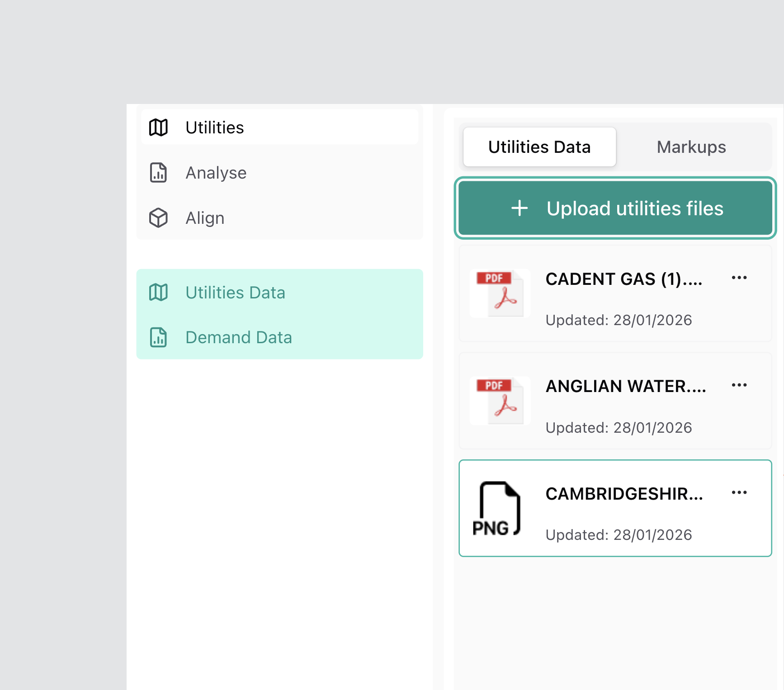
Task: Click the PDF icon for CADENT GAS
Action: [500, 294]
